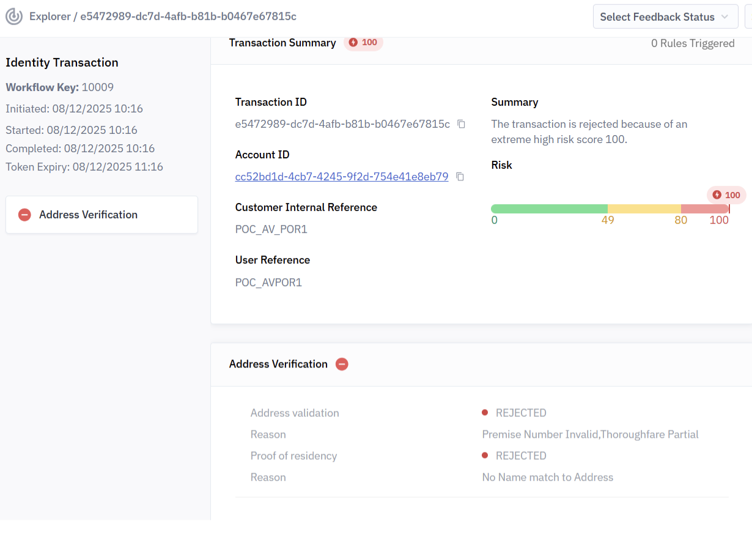Open the Account ID link cc52bd1d

342,177
